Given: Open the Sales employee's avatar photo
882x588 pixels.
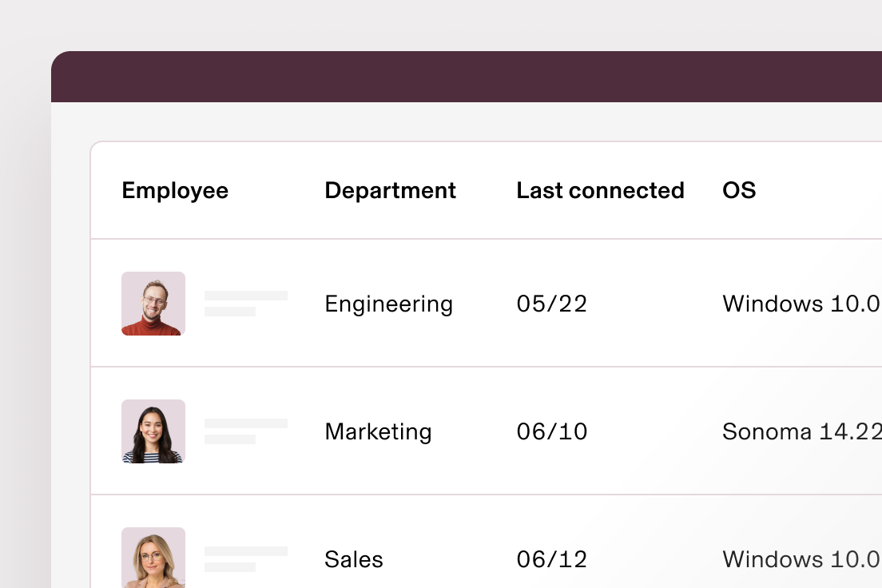Looking at the screenshot, I should (153, 558).
